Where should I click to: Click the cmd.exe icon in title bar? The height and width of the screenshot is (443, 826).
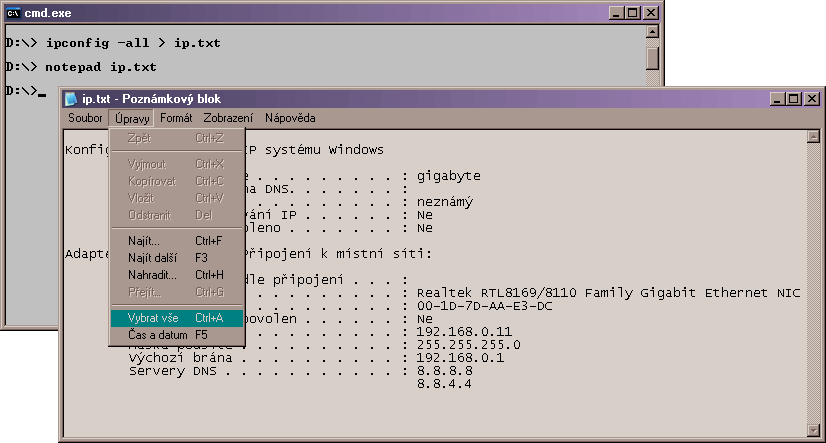pyautogui.click(x=14, y=12)
